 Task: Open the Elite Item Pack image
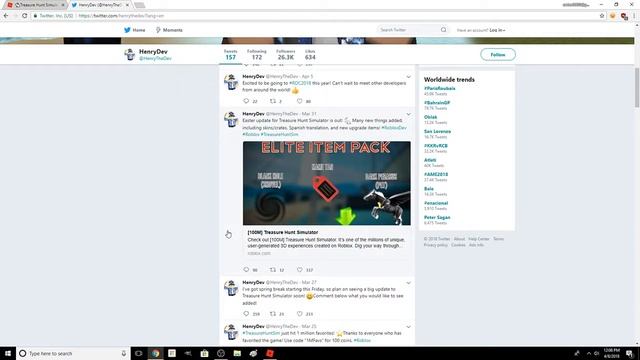point(327,183)
